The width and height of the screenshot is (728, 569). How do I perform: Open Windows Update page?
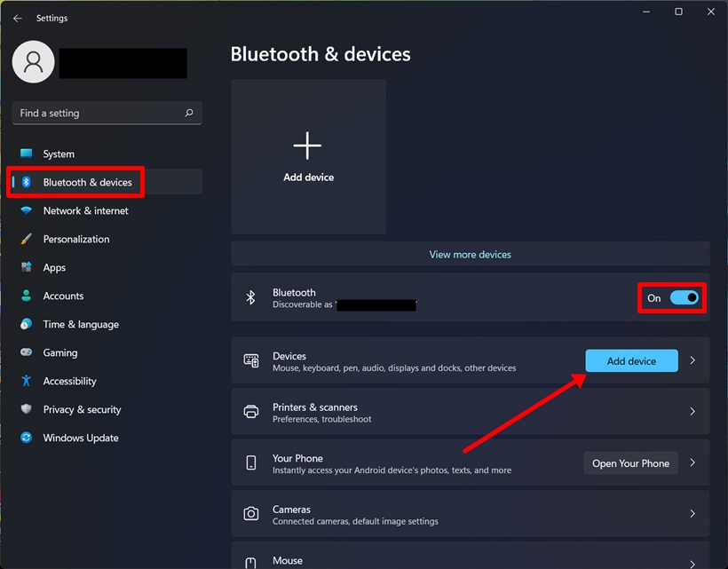(x=107, y=438)
